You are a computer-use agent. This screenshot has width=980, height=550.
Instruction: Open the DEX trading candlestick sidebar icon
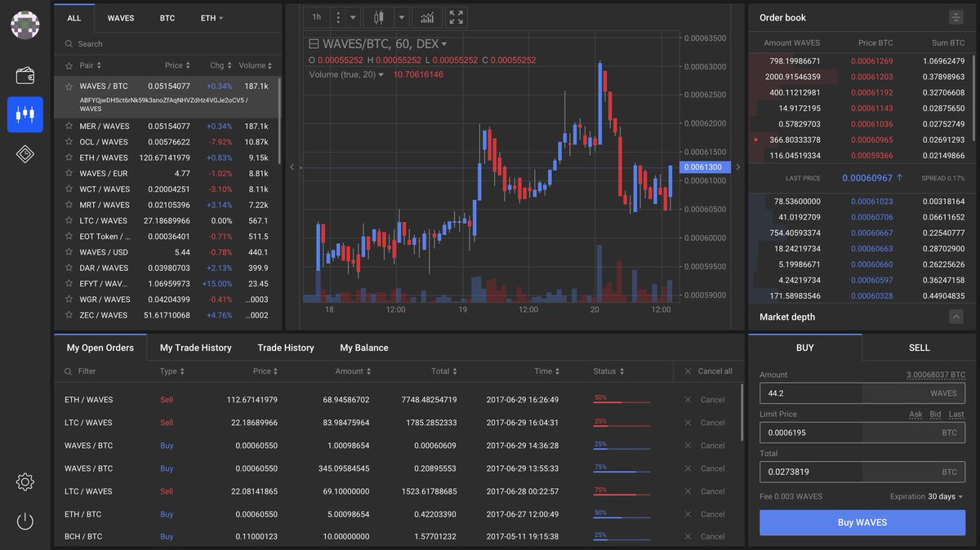pyautogui.click(x=25, y=114)
